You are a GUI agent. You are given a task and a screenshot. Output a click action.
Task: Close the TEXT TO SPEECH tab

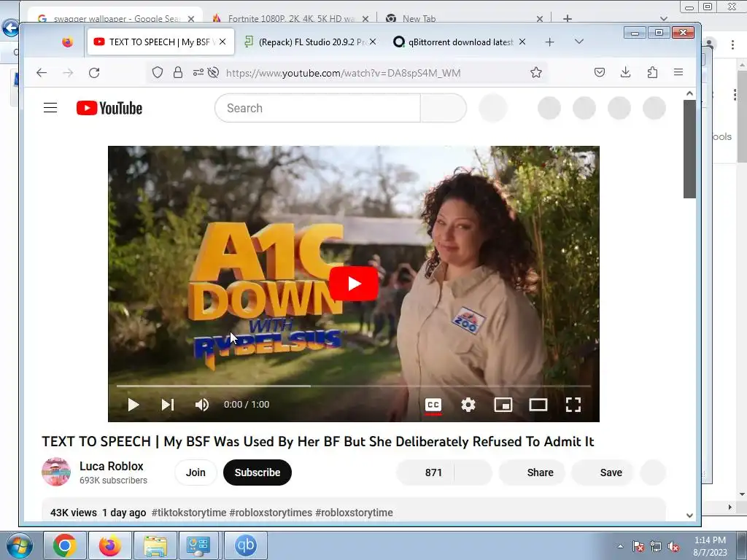(x=222, y=42)
